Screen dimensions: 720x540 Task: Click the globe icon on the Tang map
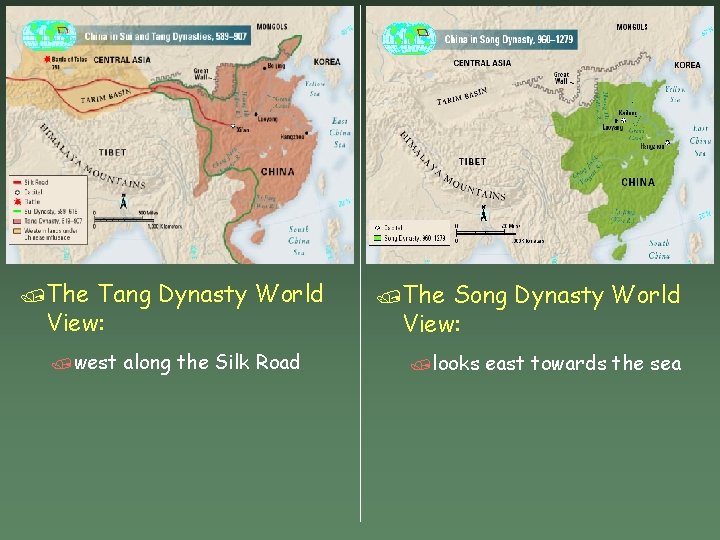49,36
